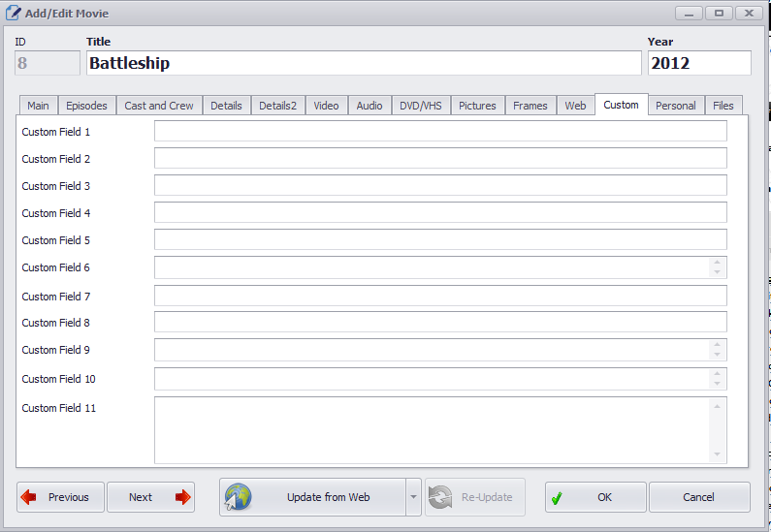
Task: Click the red Previous arrow icon
Action: 29,497
